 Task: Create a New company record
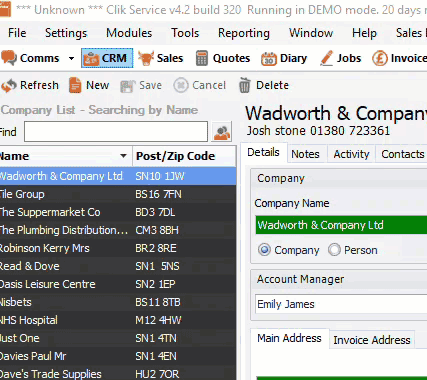point(89,85)
